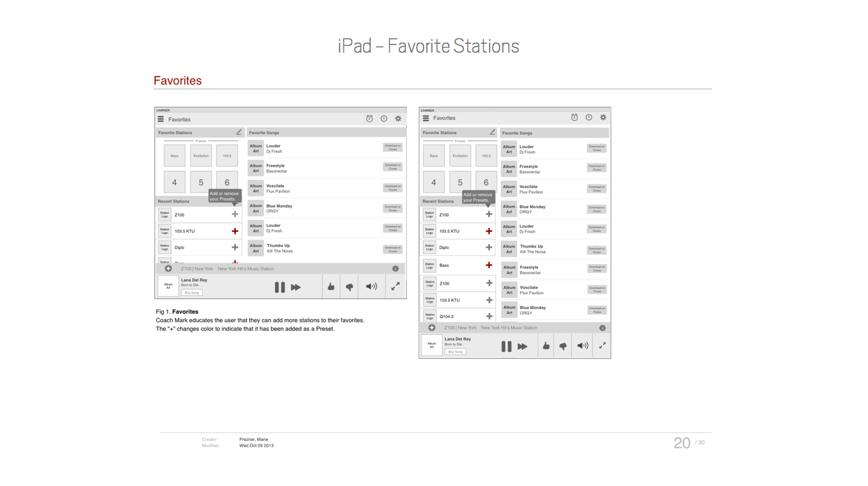
Task: Add Q104.3 as preset in portrait mockup
Action: tap(489, 316)
